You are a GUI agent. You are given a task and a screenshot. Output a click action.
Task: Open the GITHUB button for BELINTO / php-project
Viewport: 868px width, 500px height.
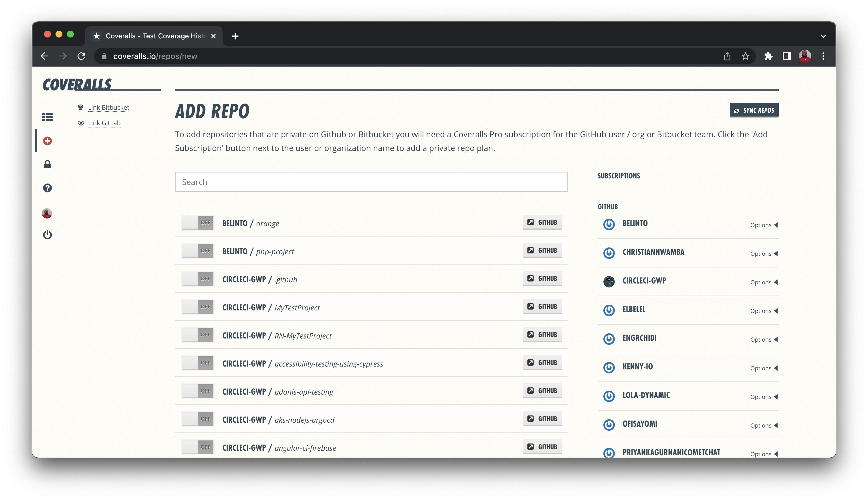542,250
